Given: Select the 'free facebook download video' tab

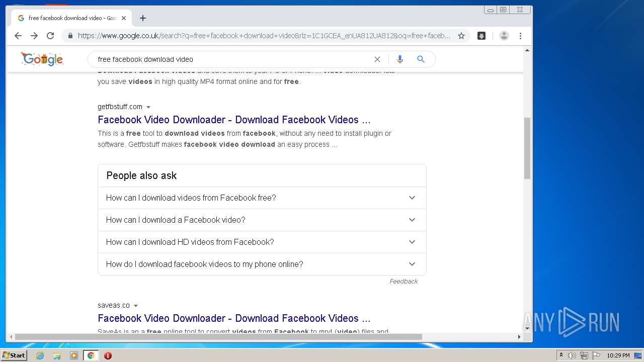Looking at the screenshot, I should point(72,18).
